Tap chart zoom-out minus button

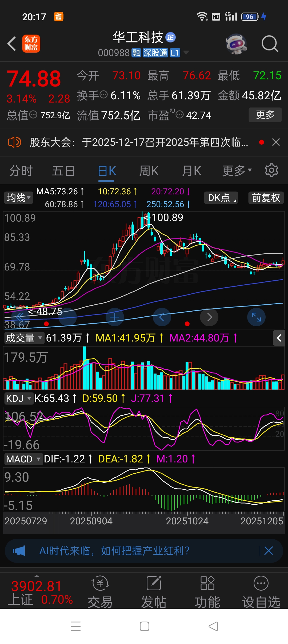(68, 317)
